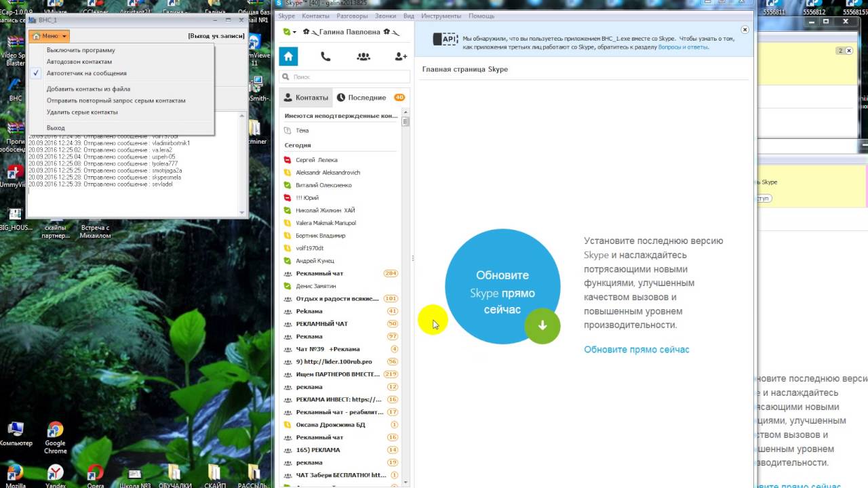Follow the Вопросы и ответы link
868x488 pixels.
pos(683,47)
